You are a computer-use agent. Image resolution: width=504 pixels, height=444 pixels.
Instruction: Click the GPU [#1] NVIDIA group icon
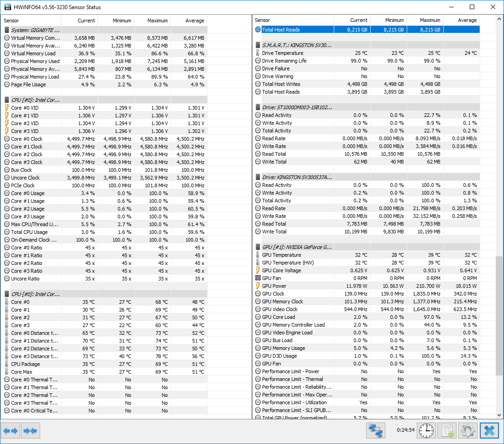tap(258, 247)
